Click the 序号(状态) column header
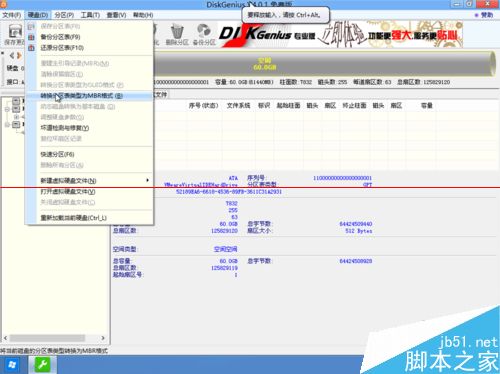 [203, 106]
